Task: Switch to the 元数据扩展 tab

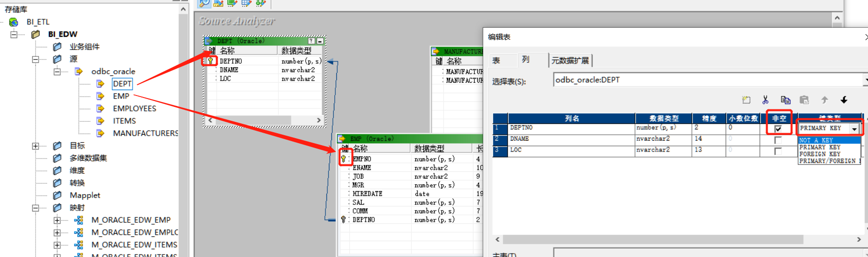Action: coord(570,60)
